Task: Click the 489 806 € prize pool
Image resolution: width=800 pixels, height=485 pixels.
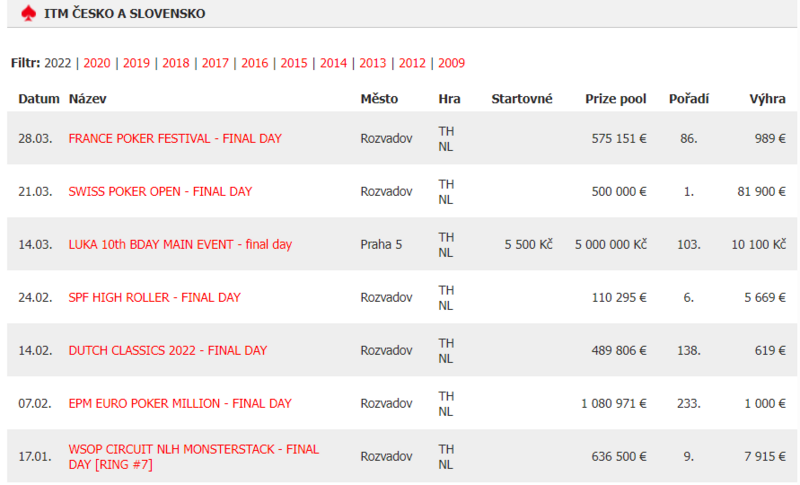Action: (x=619, y=351)
